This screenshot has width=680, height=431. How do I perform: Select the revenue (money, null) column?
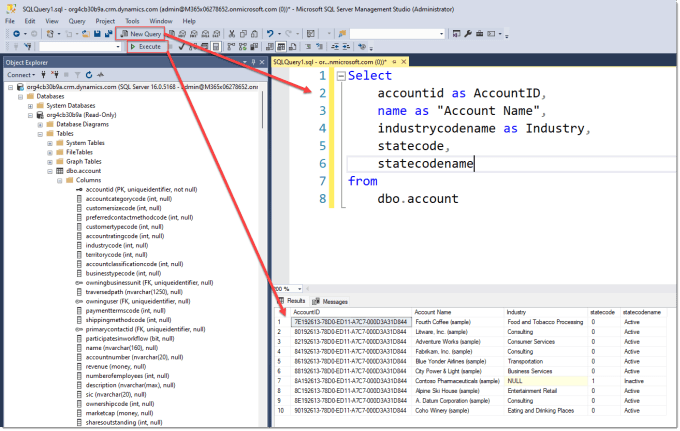coord(115,367)
